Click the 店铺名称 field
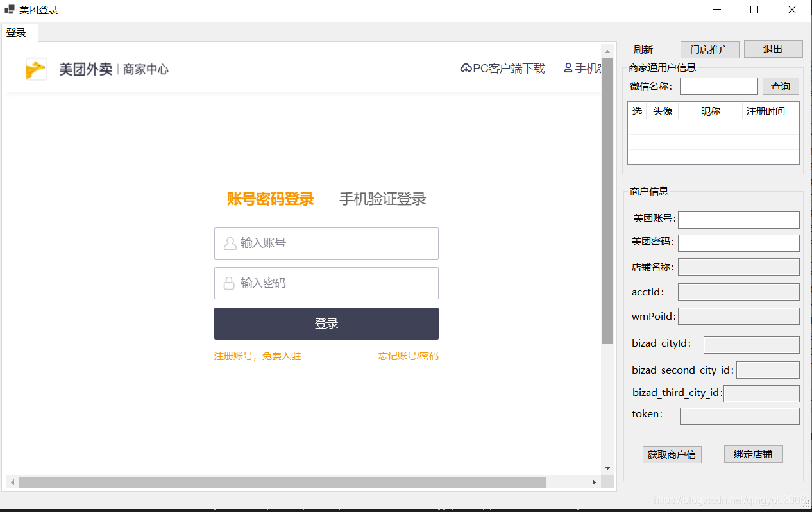 (x=739, y=267)
